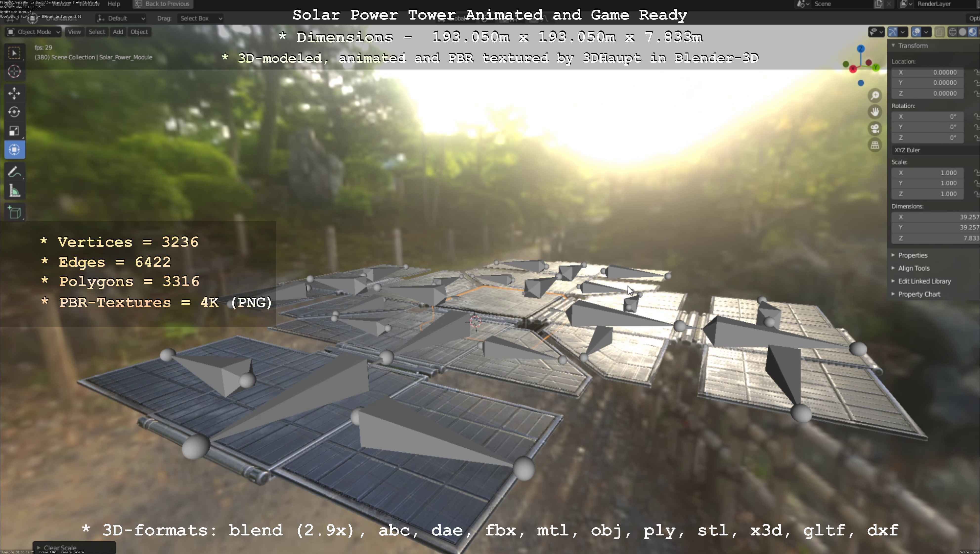The image size is (980, 554).
Task: Toggle camera view with camera icon
Action: (x=875, y=128)
